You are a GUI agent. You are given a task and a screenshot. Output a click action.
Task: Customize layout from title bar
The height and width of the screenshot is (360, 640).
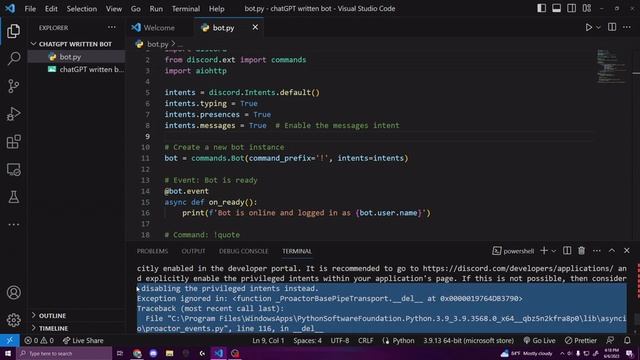click(x=587, y=8)
